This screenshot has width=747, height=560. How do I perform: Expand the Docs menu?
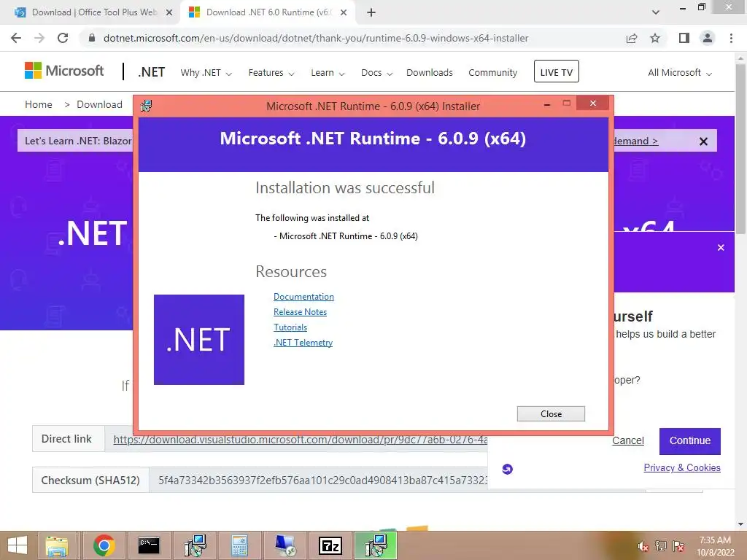(x=376, y=73)
